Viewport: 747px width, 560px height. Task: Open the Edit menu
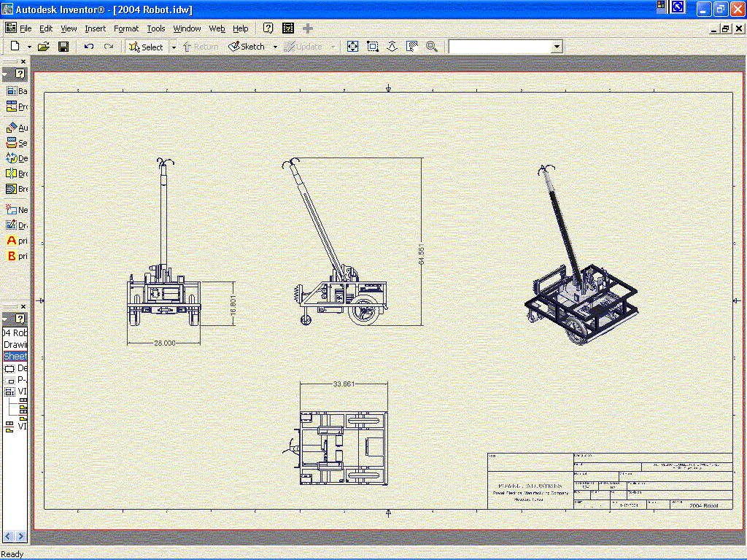(46, 28)
